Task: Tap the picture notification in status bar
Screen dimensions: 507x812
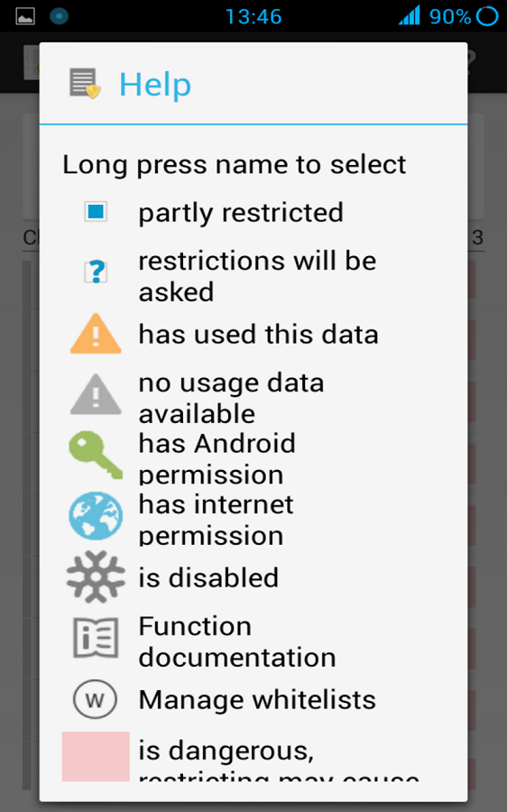Action: pyautogui.click(x=25, y=16)
